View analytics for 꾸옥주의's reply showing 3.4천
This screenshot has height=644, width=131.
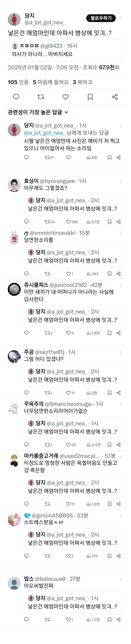tap(93, 445)
